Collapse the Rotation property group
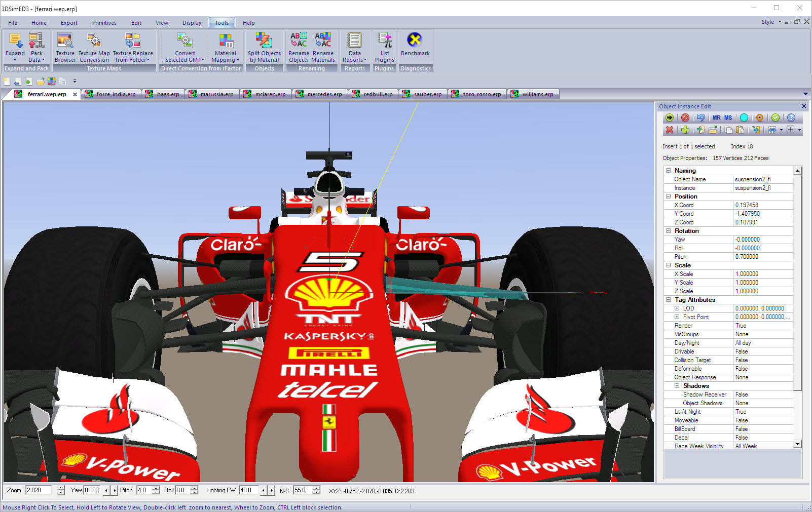Screen dimensions: 812x512 point(669,231)
